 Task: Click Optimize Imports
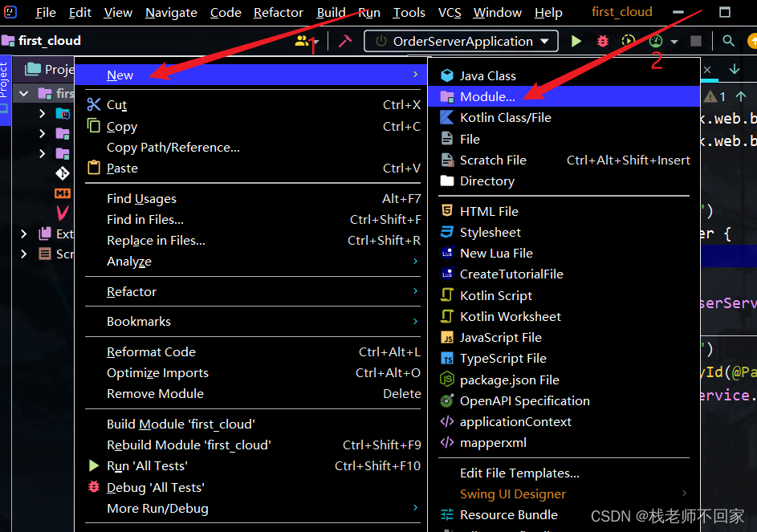pyautogui.click(x=251, y=372)
